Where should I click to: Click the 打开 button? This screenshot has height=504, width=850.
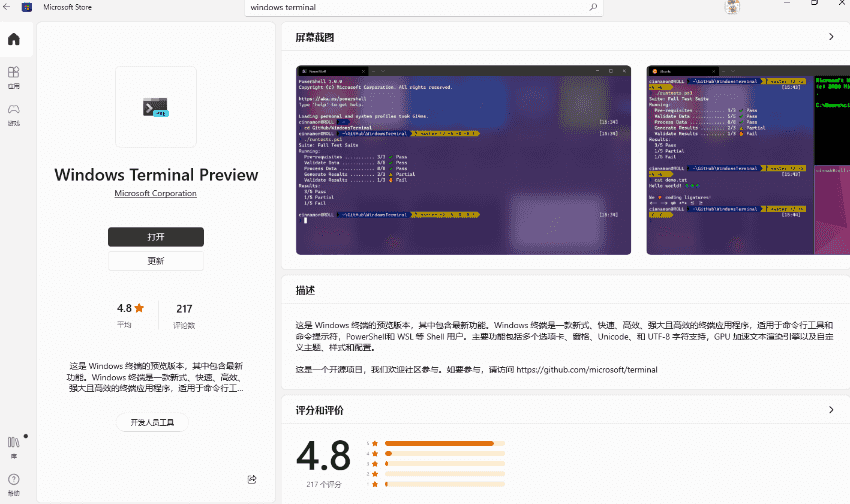pos(156,237)
